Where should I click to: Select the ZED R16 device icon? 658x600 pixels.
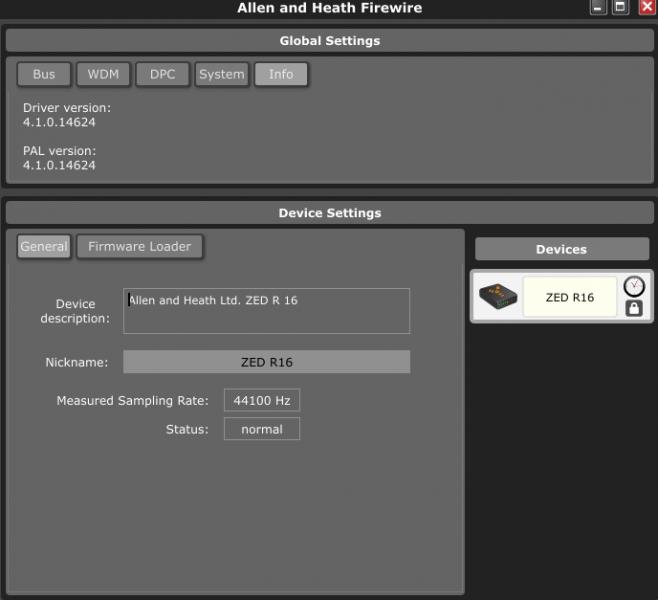498,296
